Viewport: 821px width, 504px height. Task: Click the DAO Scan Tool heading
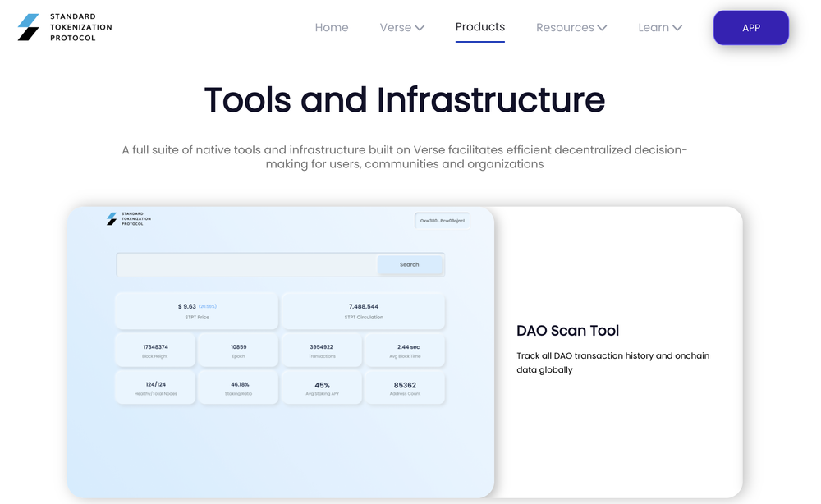pos(567,331)
